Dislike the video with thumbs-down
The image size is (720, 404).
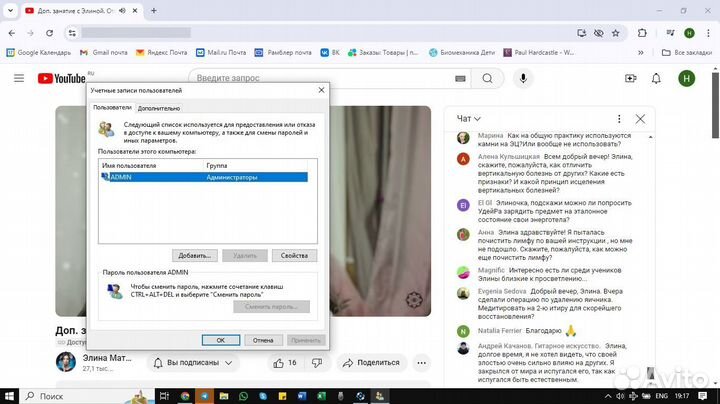pos(317,363)
